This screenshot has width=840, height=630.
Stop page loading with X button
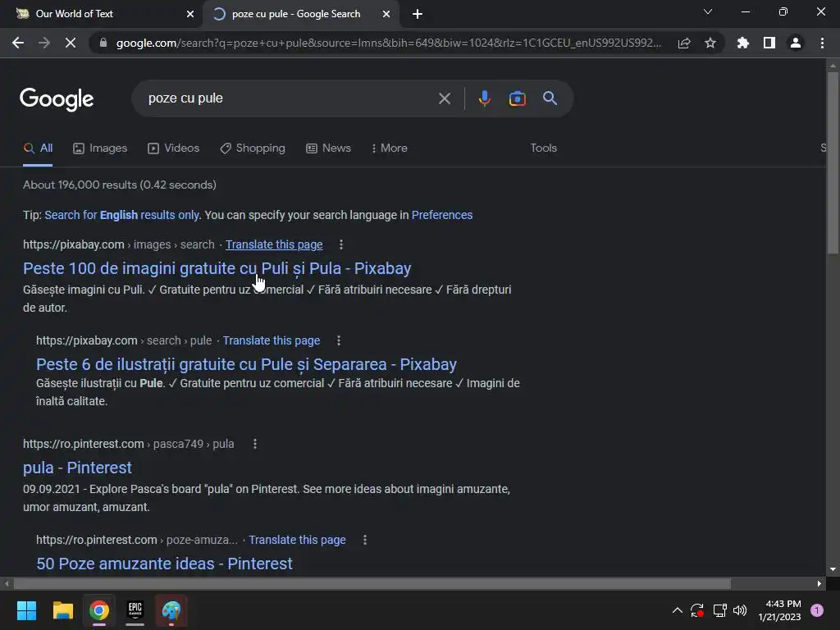(x=71, y=43)
